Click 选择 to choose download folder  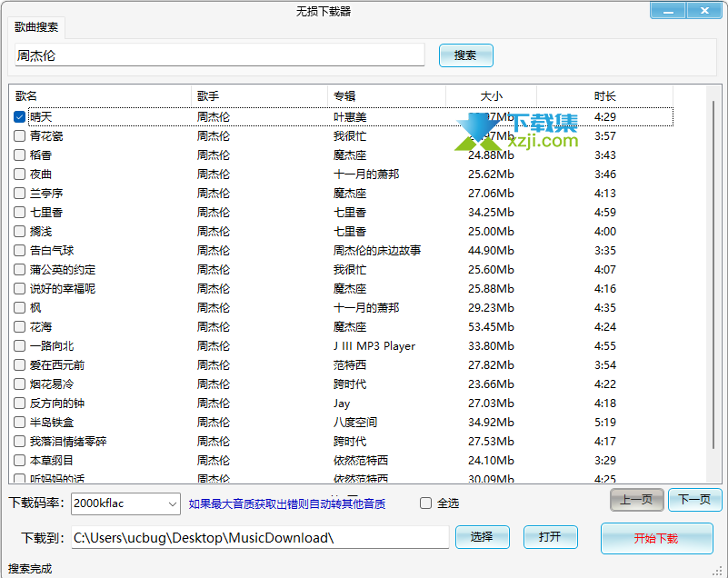tap(482, 537)
